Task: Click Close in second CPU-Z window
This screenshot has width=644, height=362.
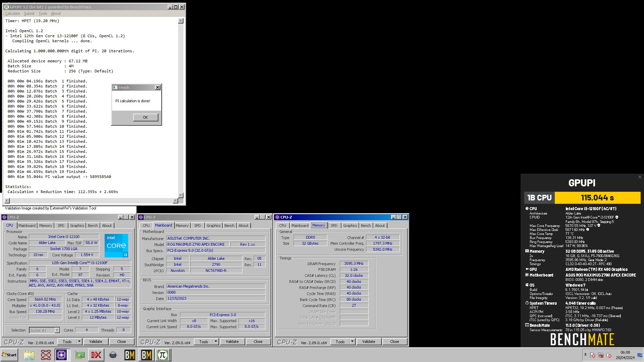Action: (258, 342)
